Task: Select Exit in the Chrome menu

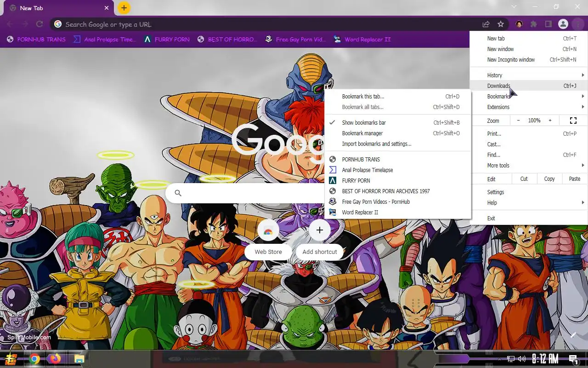Action: click(529, 218)
